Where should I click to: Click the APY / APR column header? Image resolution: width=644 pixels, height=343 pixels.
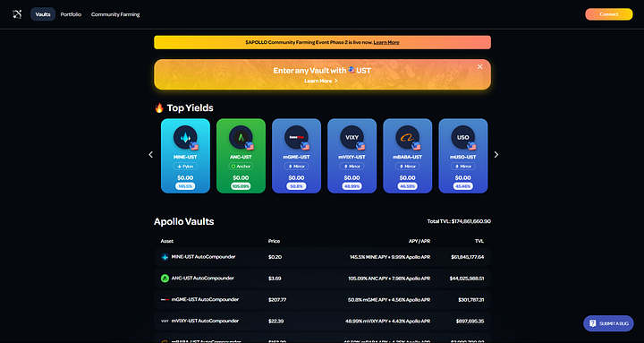(x=419, y=241)
